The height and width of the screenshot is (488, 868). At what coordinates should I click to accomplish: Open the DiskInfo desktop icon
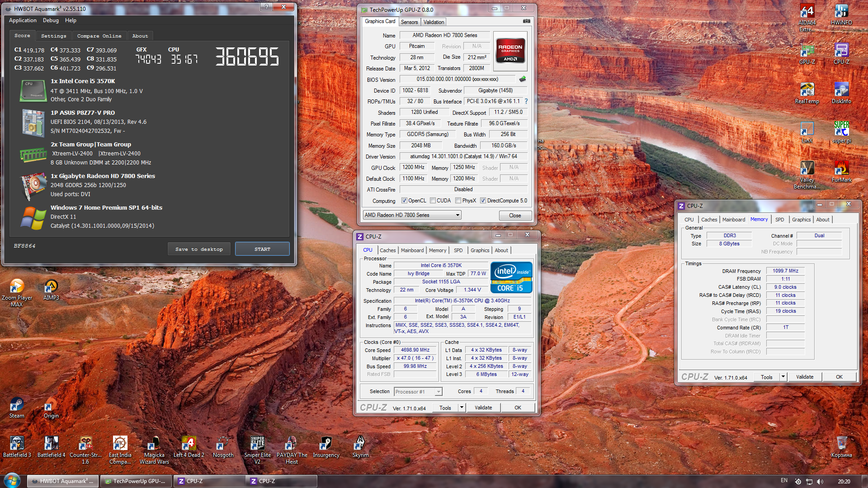click(841, 93)
